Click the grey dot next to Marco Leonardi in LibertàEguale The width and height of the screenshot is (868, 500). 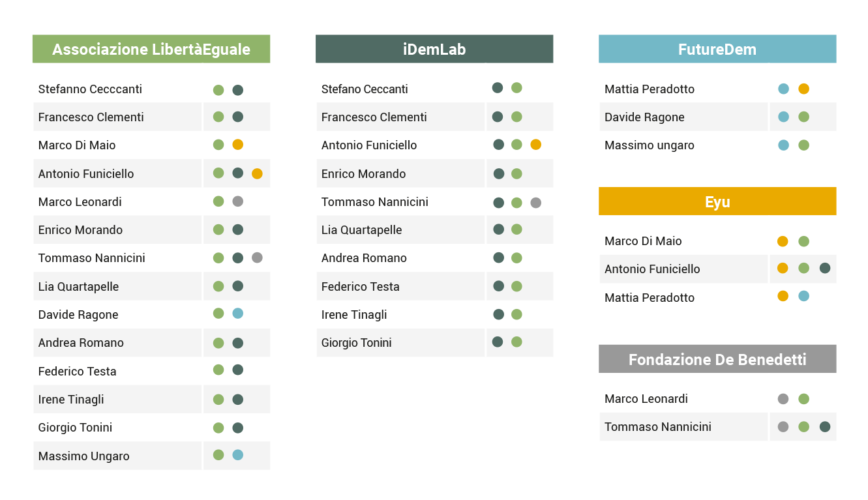238,201
